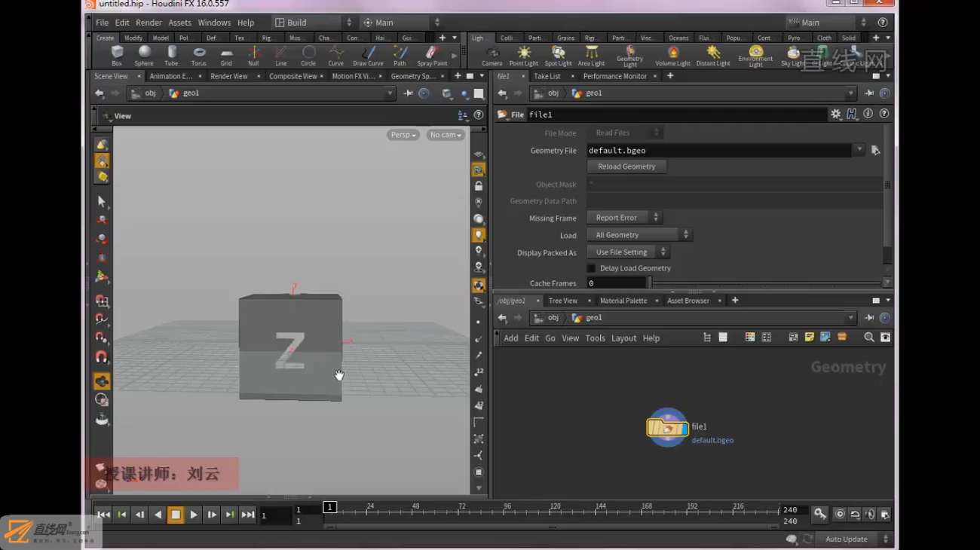Add an Area Light

(591, 55)
